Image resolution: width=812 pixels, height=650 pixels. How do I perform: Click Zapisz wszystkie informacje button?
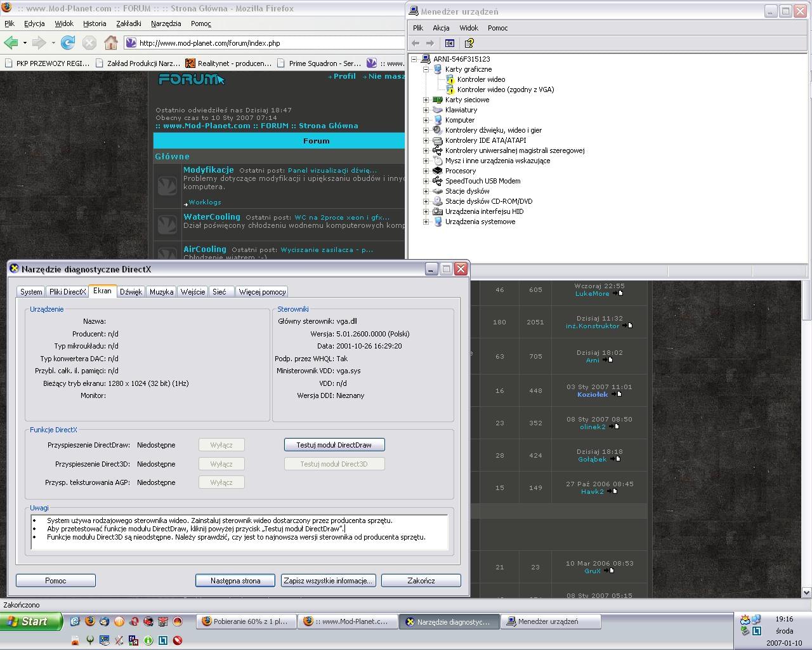(328, 581)
